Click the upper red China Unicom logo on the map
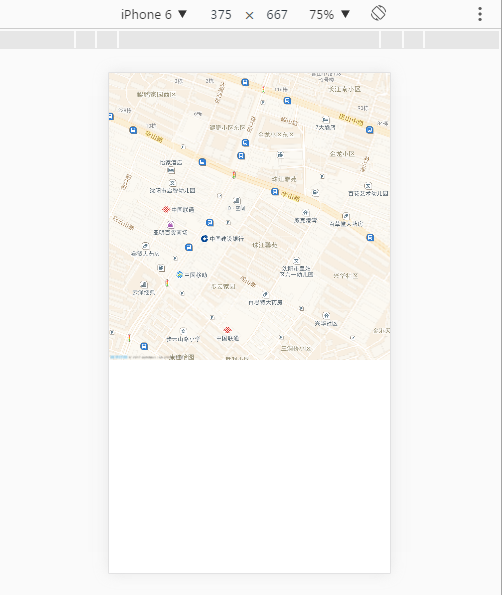 pyautogui.click(x=165, y=209)
